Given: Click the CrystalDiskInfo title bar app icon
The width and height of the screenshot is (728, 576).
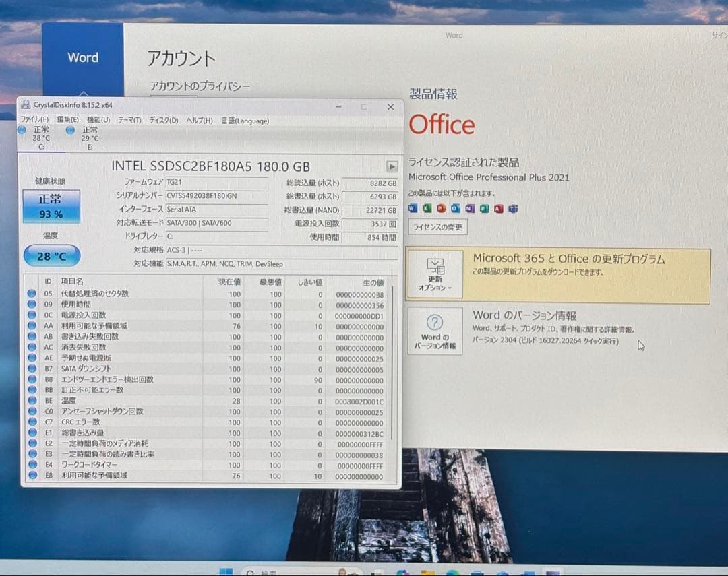Looking at the screenshot, I should (x=26, y=105).
